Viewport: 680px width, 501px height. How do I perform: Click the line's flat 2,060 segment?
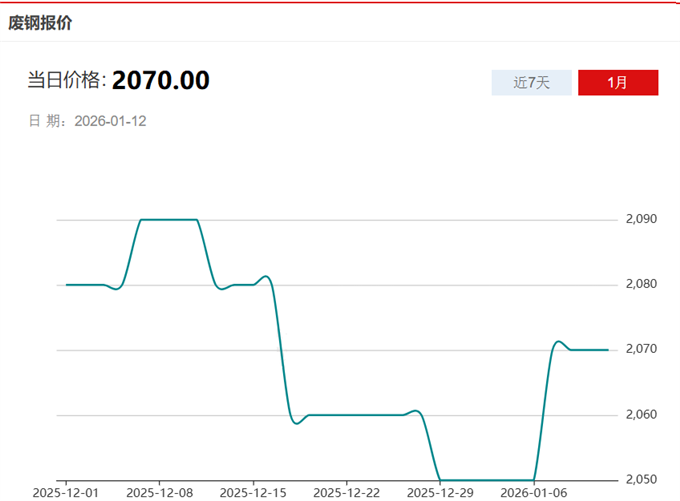[350, 415]
